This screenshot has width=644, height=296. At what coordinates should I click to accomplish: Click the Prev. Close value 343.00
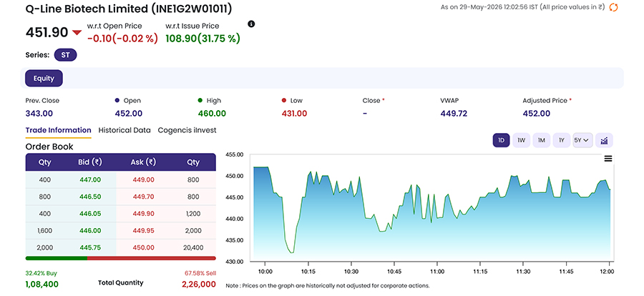[x=39, y=113]
